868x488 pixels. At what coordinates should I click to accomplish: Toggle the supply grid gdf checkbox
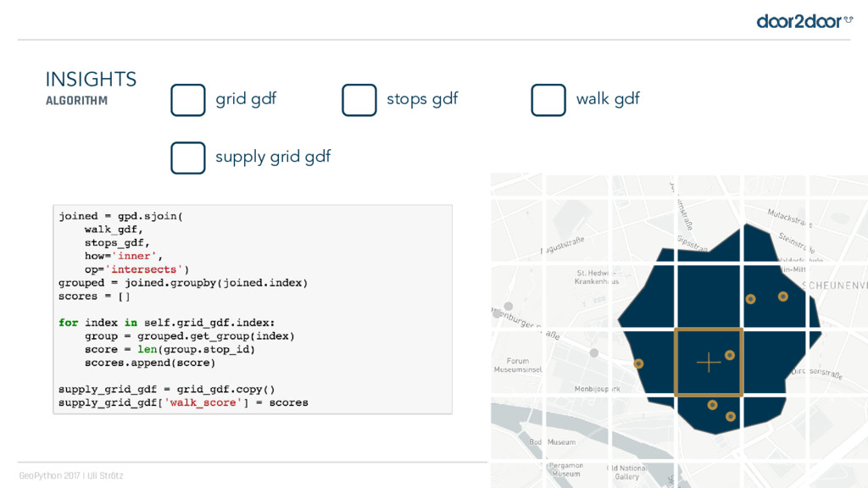coord(188,158)
